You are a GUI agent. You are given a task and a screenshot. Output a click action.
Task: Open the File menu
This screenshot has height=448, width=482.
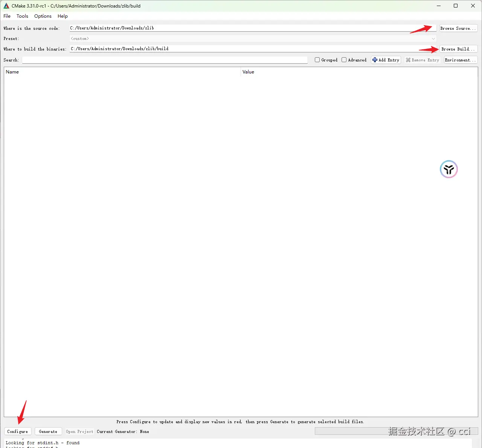coord(7,16)
